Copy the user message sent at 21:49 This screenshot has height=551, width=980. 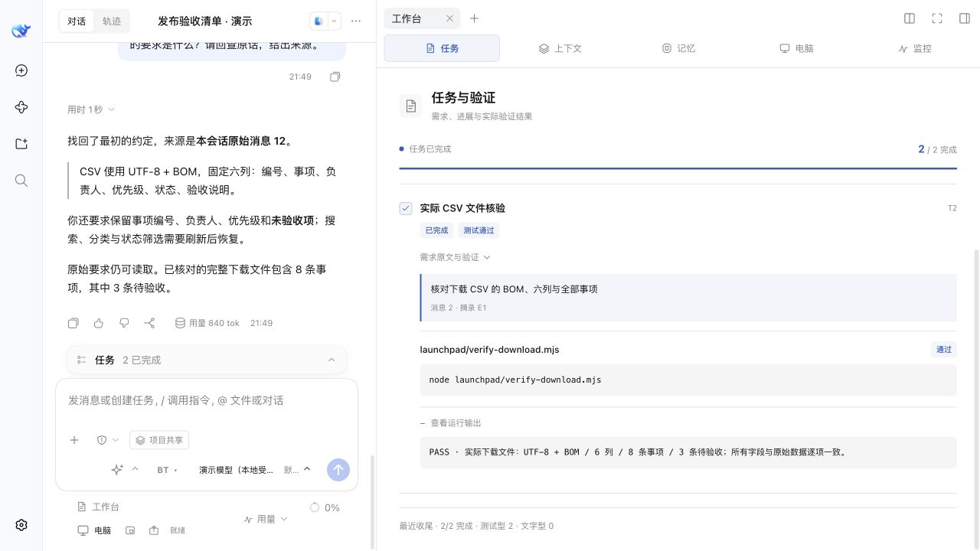pos(335,77)
